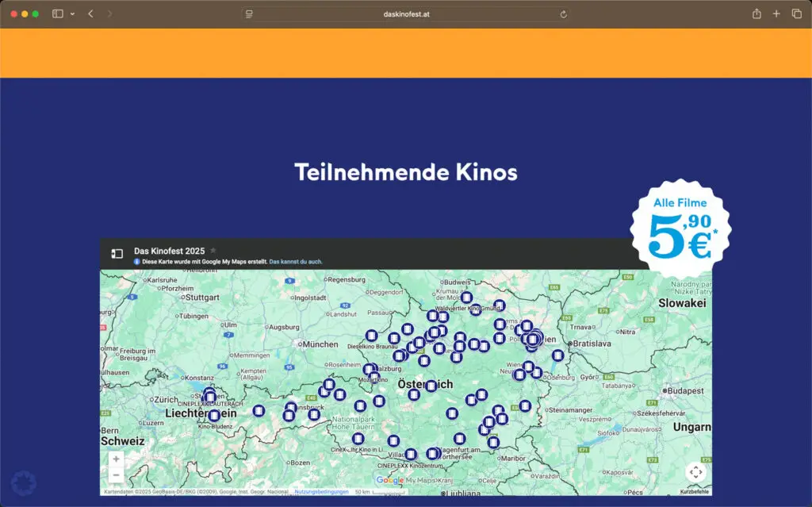Screen dimensions: 812x507
Task: Zoom out with the minus map control
Action: pyautogui.click(x=116, y=474)
